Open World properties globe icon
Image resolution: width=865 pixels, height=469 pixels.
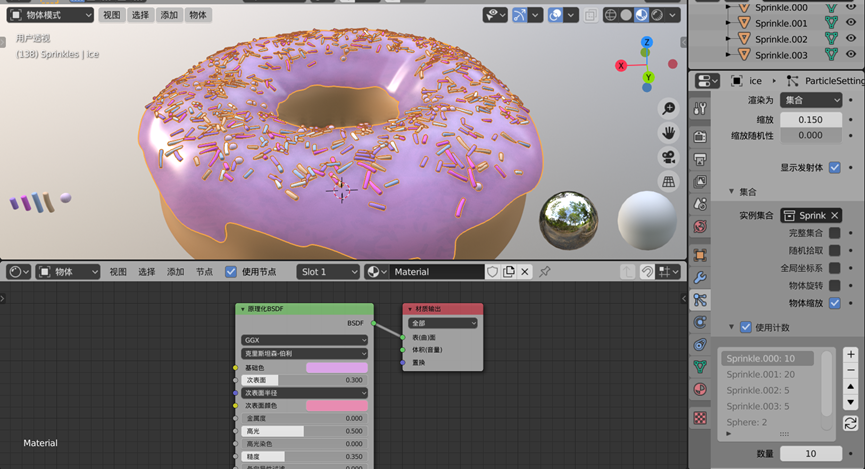click(x=700, y=226)
